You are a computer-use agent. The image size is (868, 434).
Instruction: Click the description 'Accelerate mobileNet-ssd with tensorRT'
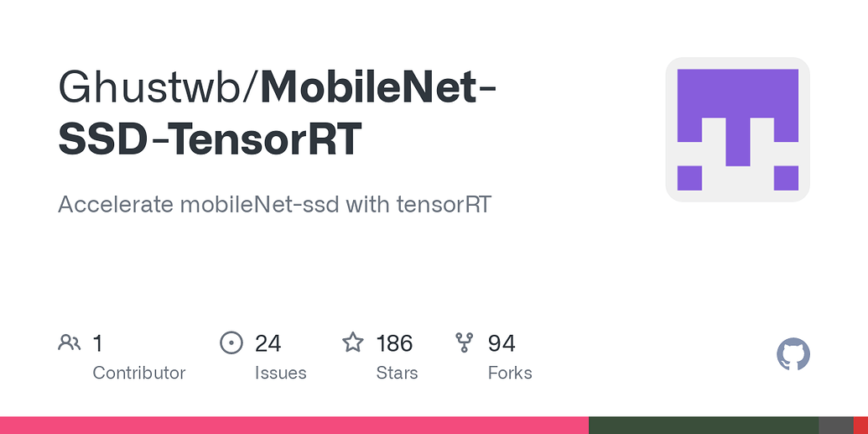(274, 204)
